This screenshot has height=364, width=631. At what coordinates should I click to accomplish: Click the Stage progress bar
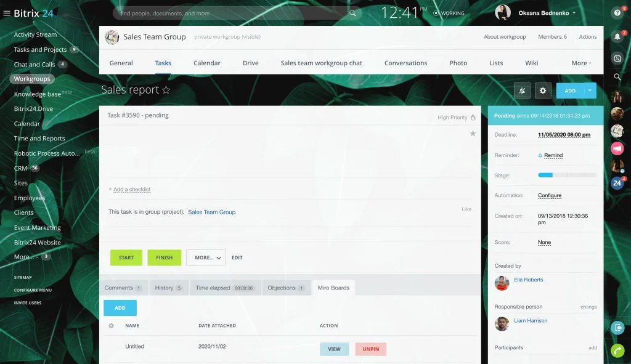[x=567, y=176]
